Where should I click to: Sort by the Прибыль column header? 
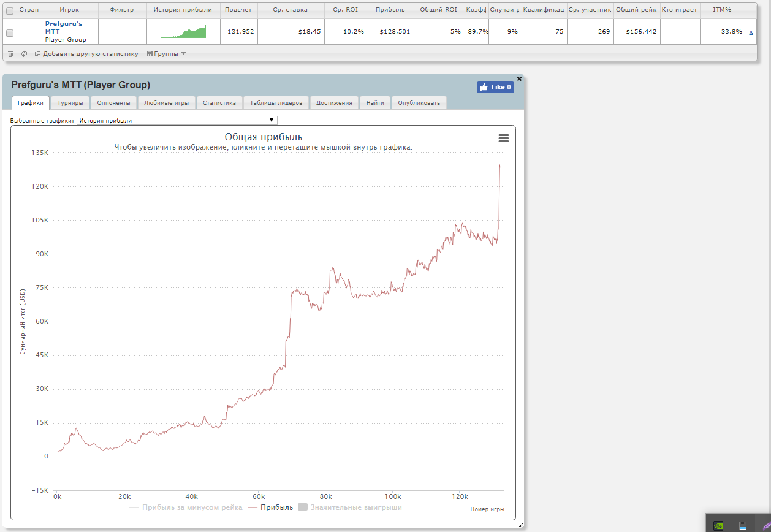pos(390,10)
